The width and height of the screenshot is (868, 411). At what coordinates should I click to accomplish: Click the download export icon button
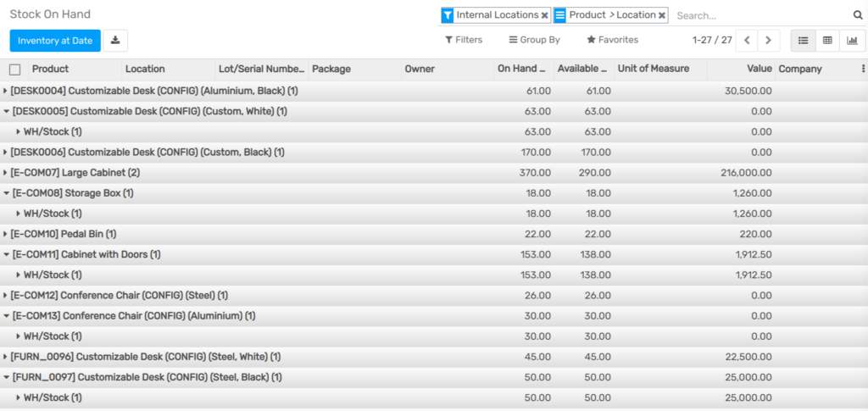pyautogui.click(x=115, y=41)
